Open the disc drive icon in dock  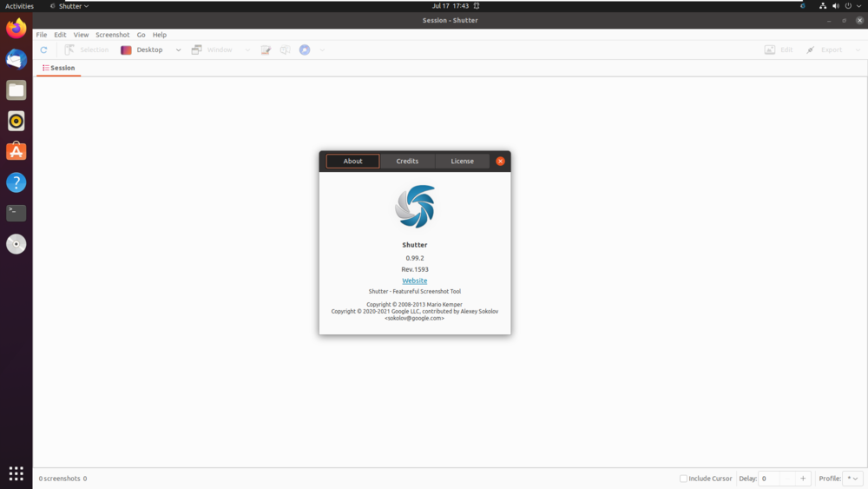tap(16, 244)
